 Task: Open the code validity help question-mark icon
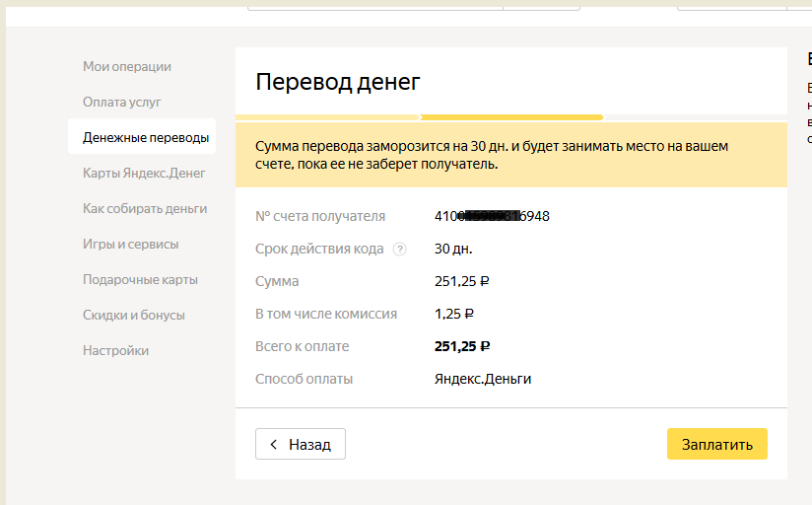(x=399, y=250)
